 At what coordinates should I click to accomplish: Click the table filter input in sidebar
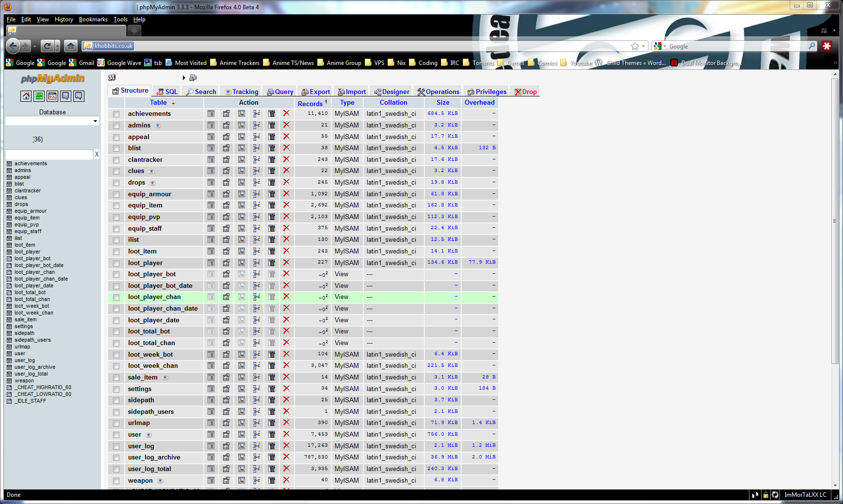(49, 154)
